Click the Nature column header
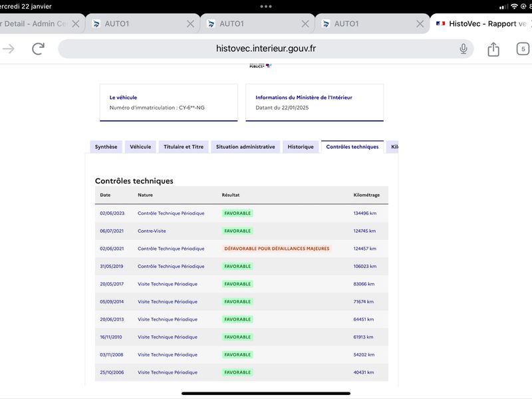This screenshot has height=399, width=532. point(145,195)
